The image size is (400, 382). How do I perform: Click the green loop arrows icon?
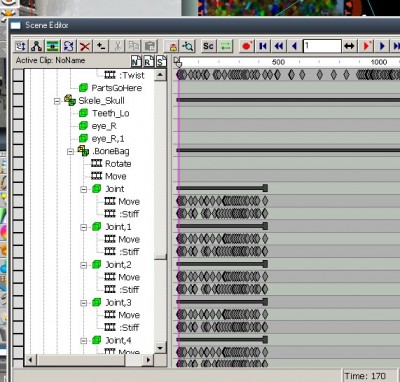coord(225,46)
